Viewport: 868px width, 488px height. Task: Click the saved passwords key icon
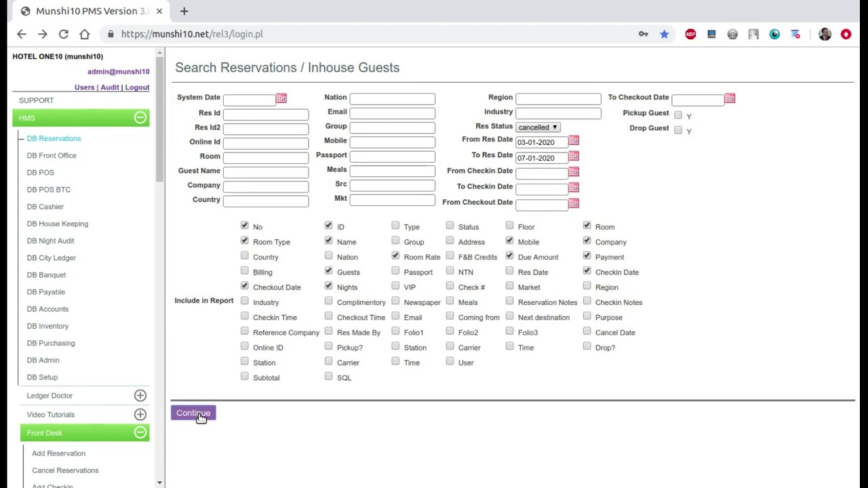[643, 34]
